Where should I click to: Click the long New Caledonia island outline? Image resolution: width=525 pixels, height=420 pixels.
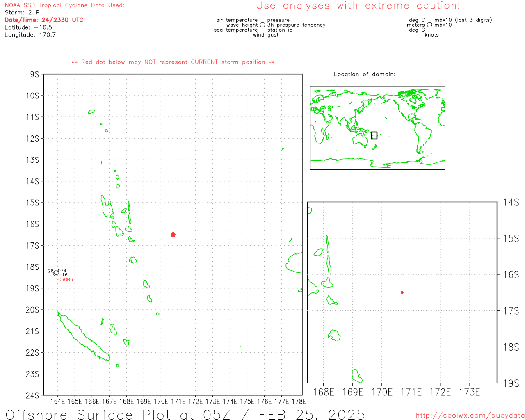click(x=83, y=336)
